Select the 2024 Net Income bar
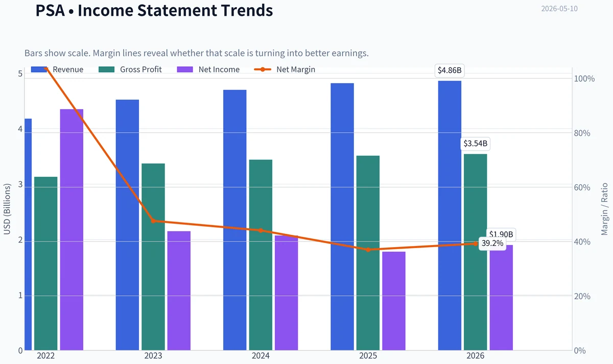 (x=286, y=293)
